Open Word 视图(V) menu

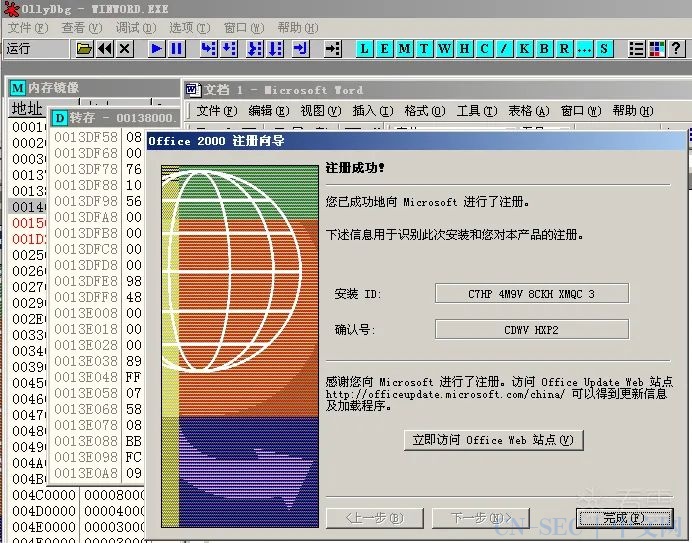[321, 110]
